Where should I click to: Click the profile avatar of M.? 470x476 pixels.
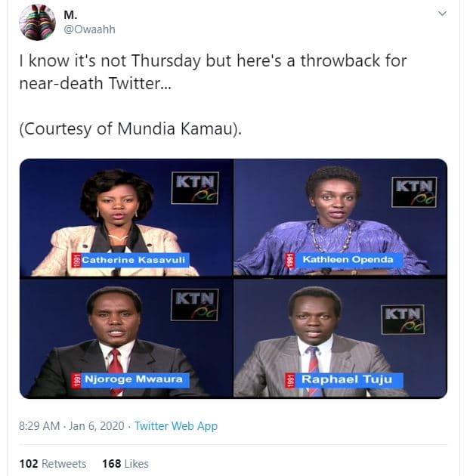tap(37, 22)
